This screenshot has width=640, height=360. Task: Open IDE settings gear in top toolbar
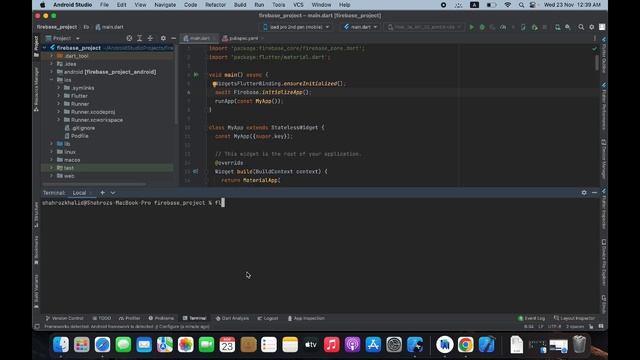591,27
